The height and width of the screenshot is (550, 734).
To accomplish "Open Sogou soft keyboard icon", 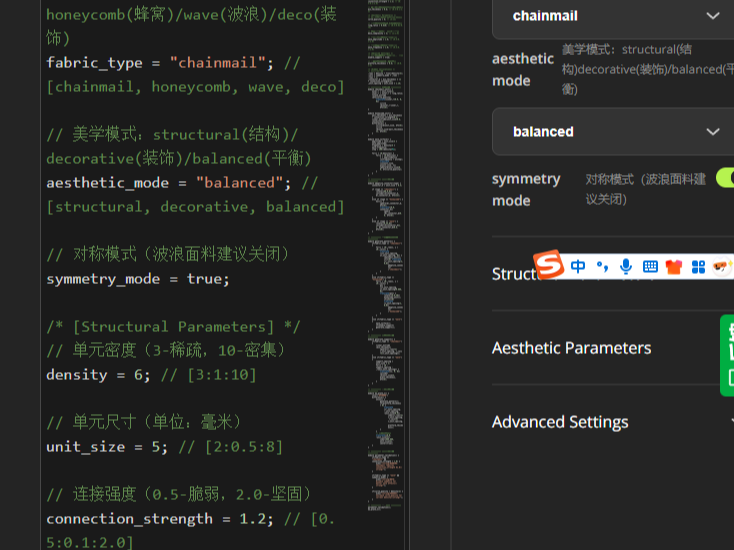I will tap(650, 267).
